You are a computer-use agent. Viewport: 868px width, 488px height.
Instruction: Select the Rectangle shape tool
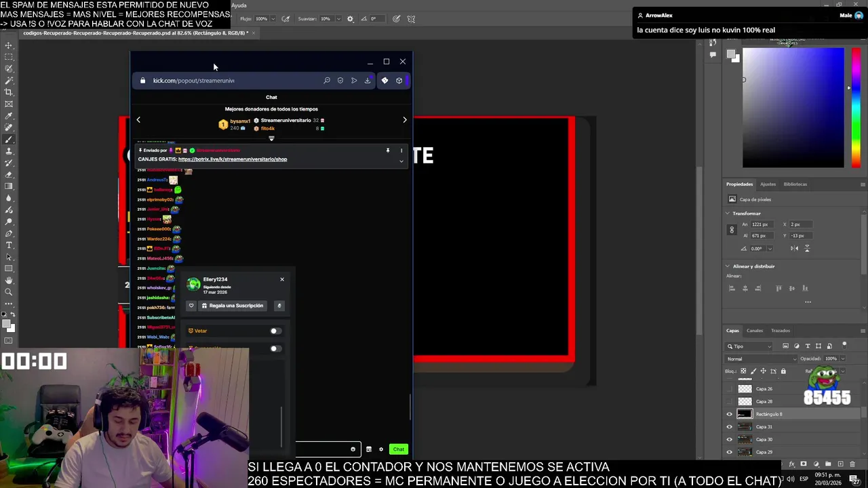click(x=9, y=268)
